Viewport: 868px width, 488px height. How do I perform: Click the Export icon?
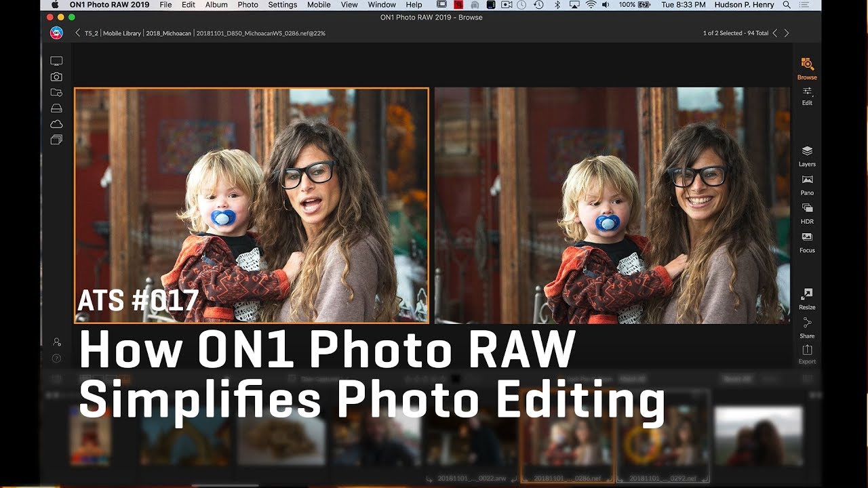coord(807,354)
